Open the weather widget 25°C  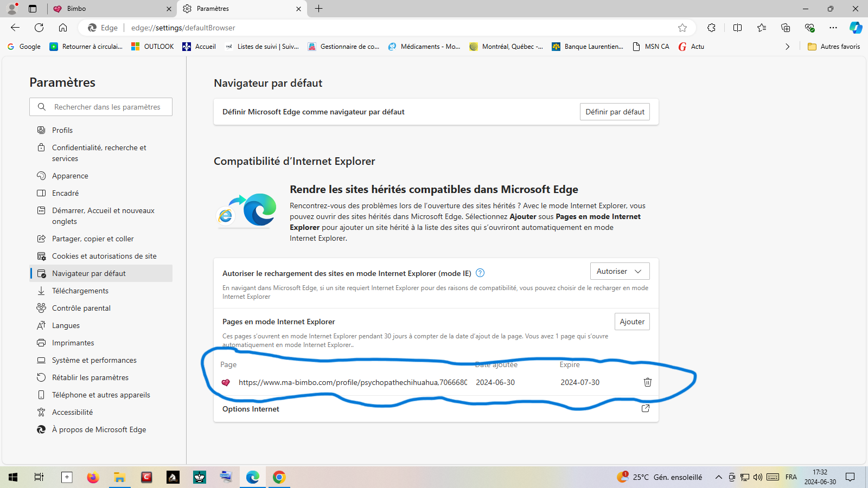660,477
